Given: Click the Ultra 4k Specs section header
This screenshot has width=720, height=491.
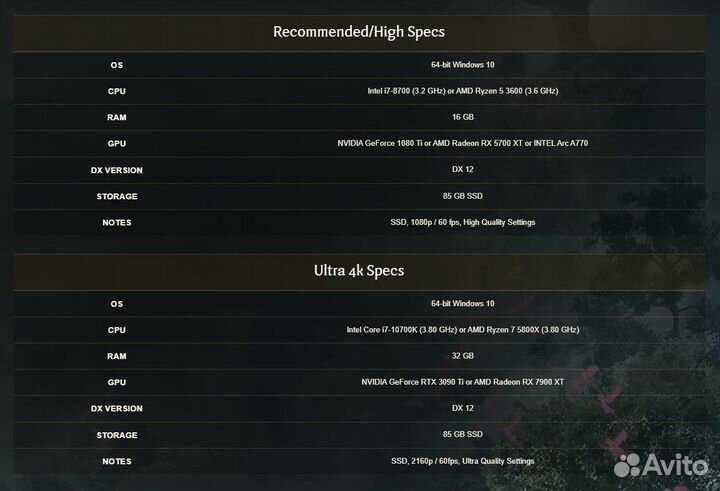Looking at the screenshot, I should 359,270.
